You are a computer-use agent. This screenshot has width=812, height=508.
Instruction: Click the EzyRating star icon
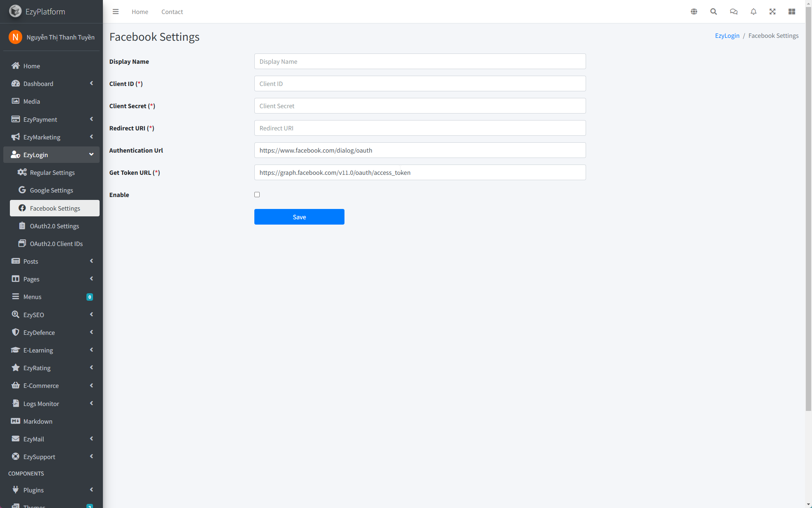point(16,368)
